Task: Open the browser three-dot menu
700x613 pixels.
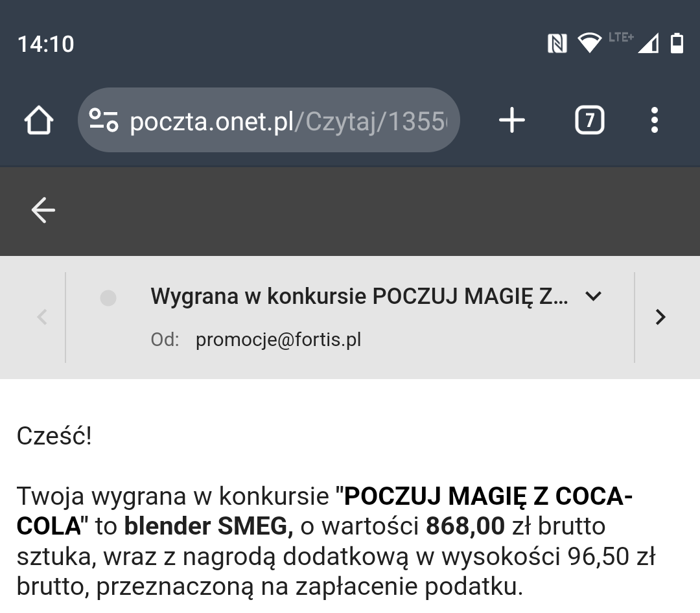Action: tap(654, 121)
